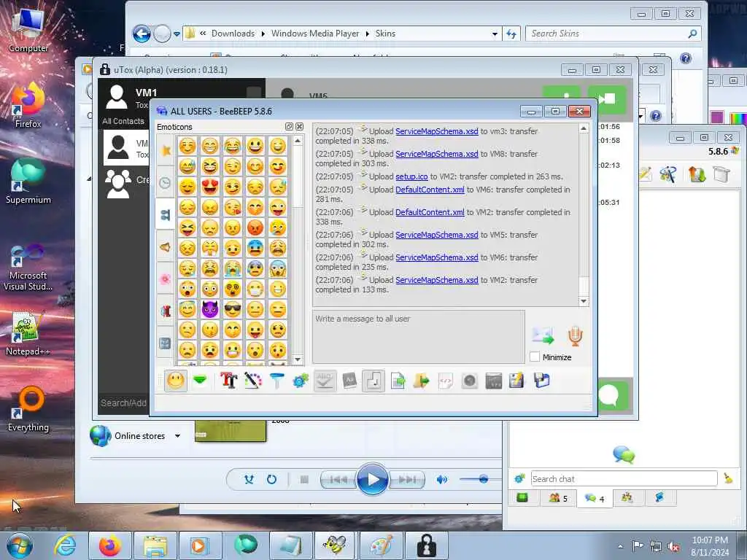
Task: Open chat settings gears icon in toolbar
Action: click(301, 381)
